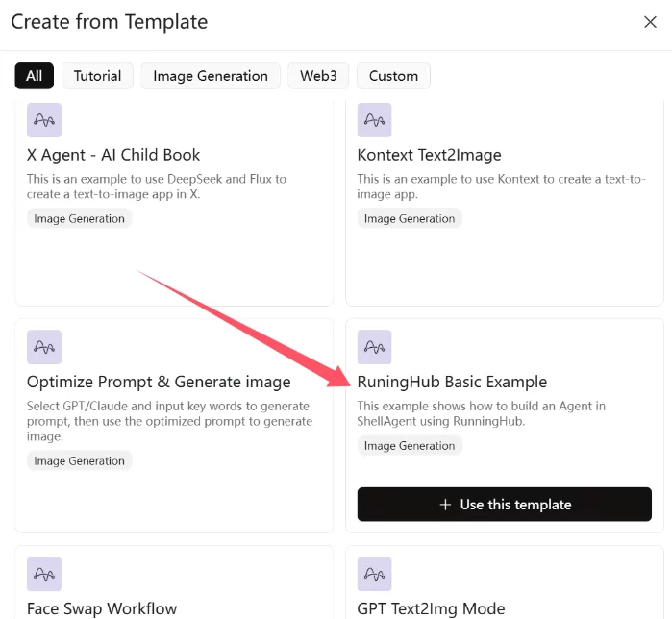Viewport: 672px width, 619px height.
Task: Click Image Generation tag under X Agent card
Action: [x=79, y=218]
